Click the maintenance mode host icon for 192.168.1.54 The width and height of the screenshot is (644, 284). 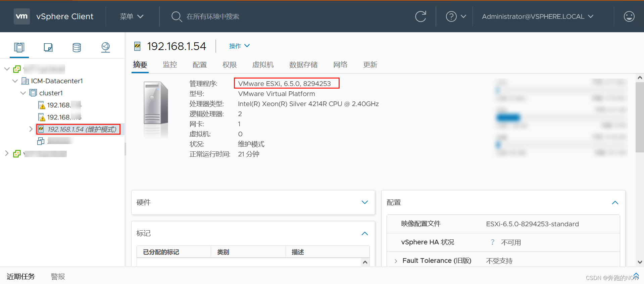pyautogui.click(x=41, y=129)
